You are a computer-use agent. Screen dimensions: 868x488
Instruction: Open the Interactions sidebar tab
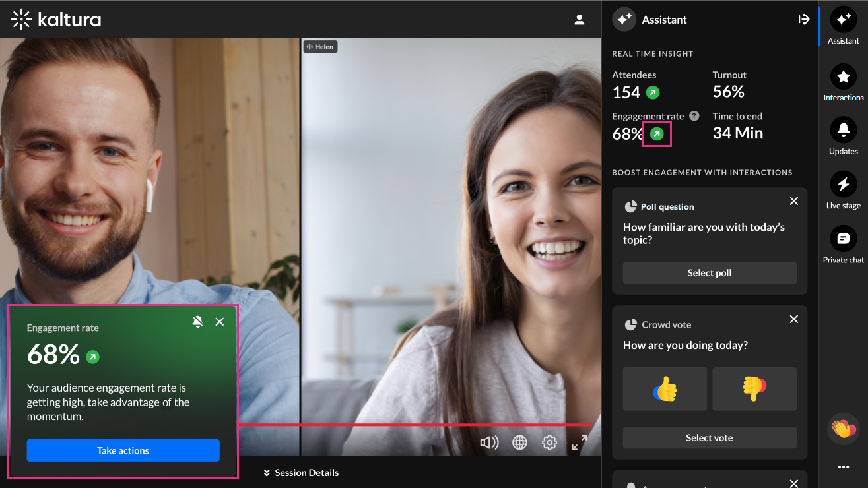coord(843,83)
